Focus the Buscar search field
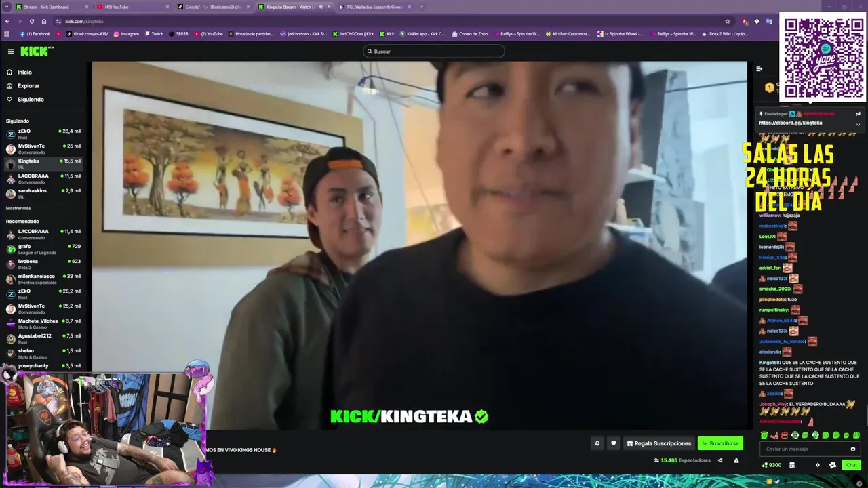The image size is (868, 488). [x=434, y=52]
